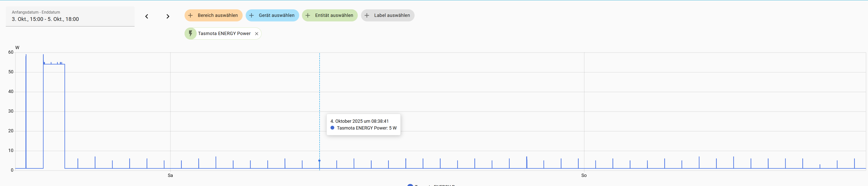This screenshot has width=868, height=186.
Task: Tap the plus icon on Label auswählen
Action: tap(367, 15)
